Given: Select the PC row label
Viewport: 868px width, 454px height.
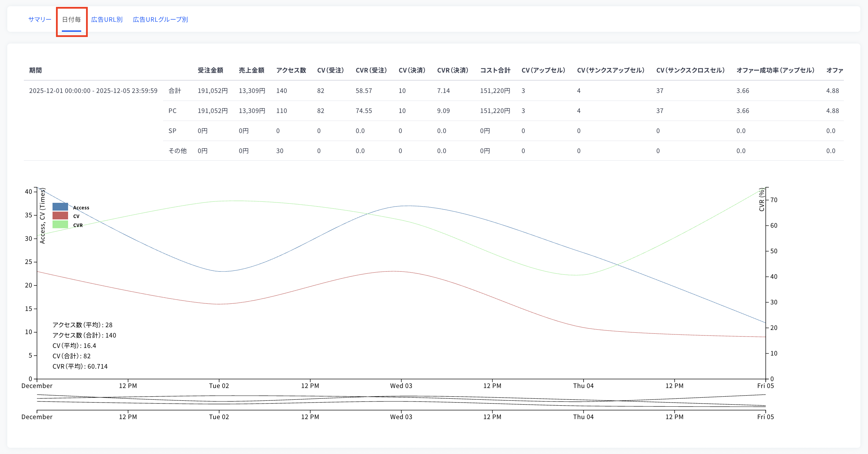Looking at the screenshot, I should pos(172,111).
